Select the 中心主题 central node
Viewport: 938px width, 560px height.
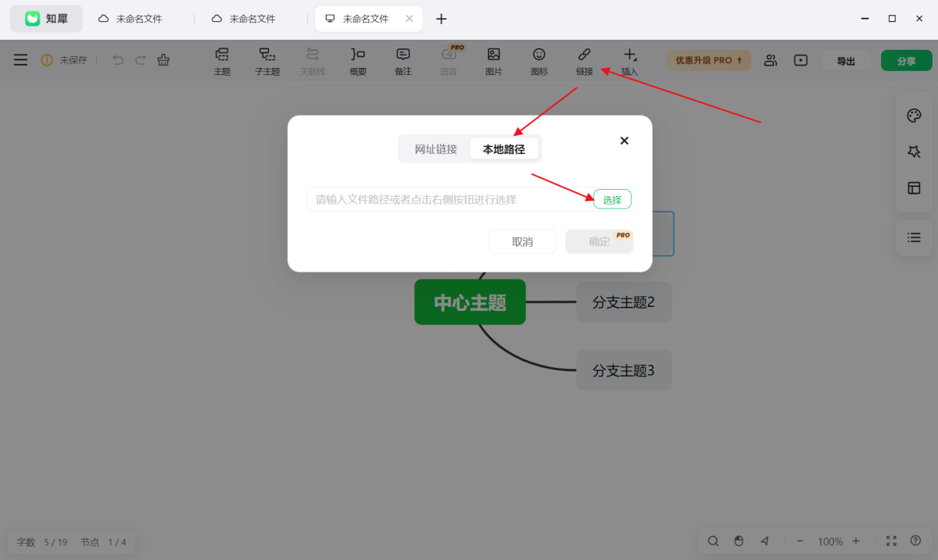(x=470, y=301)
